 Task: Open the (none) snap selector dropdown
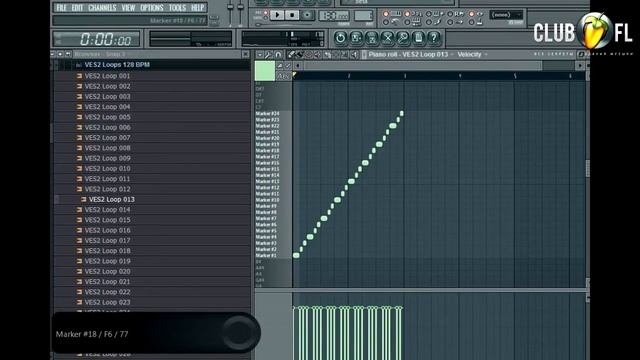coord(506,15)
